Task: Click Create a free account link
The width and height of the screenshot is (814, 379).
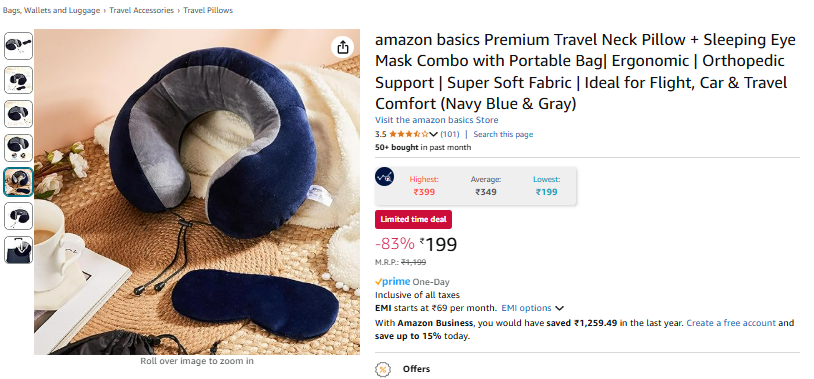Action: coord(731,323)
